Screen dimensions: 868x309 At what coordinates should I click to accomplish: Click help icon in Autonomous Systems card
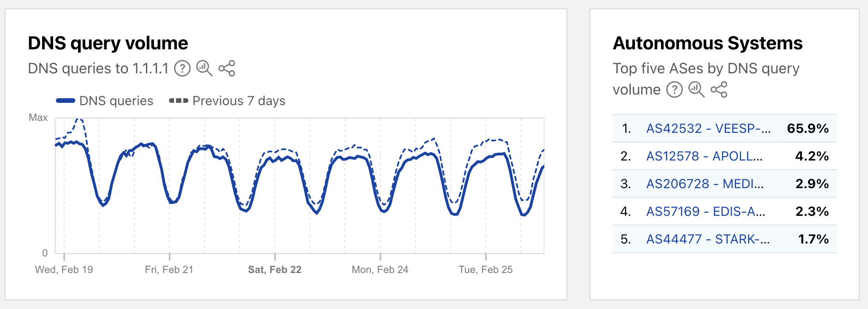coord(674,89)
